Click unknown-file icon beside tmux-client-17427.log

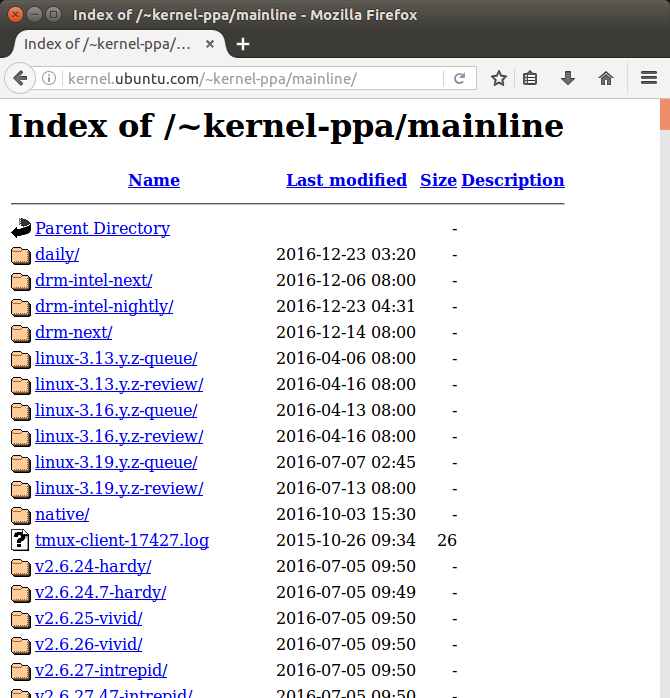(20, 540)
